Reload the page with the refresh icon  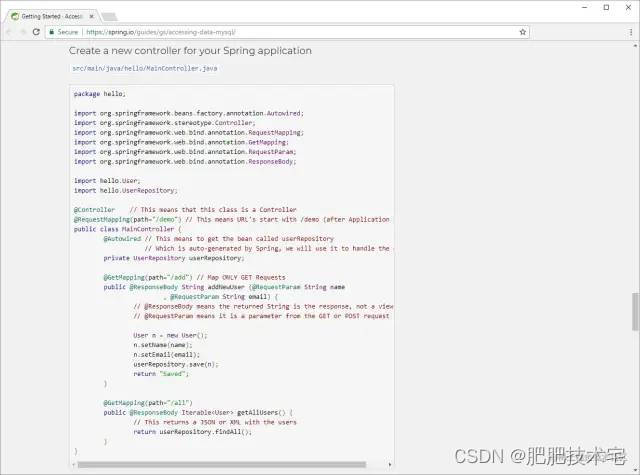(36, 32)
